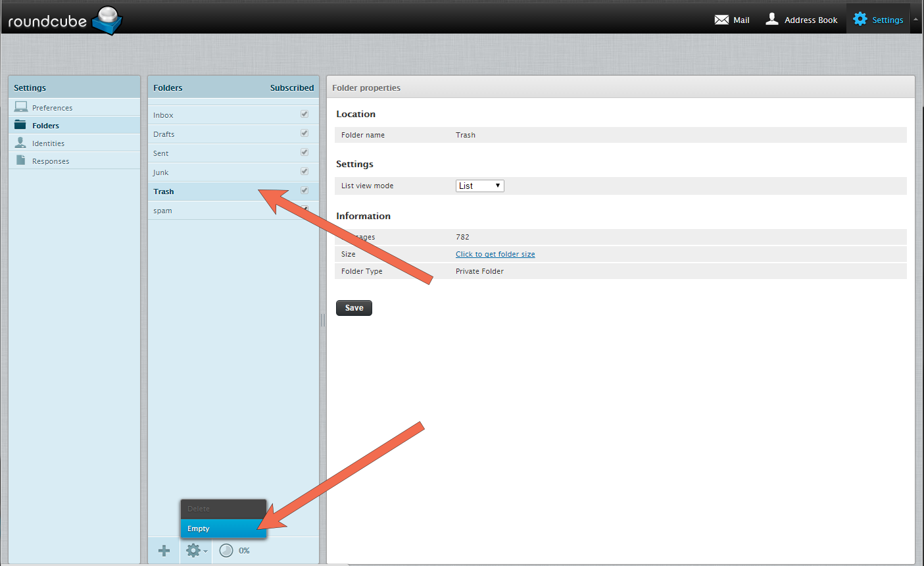
Task: Open Mail from the top navigation
Action: (731, 19)
